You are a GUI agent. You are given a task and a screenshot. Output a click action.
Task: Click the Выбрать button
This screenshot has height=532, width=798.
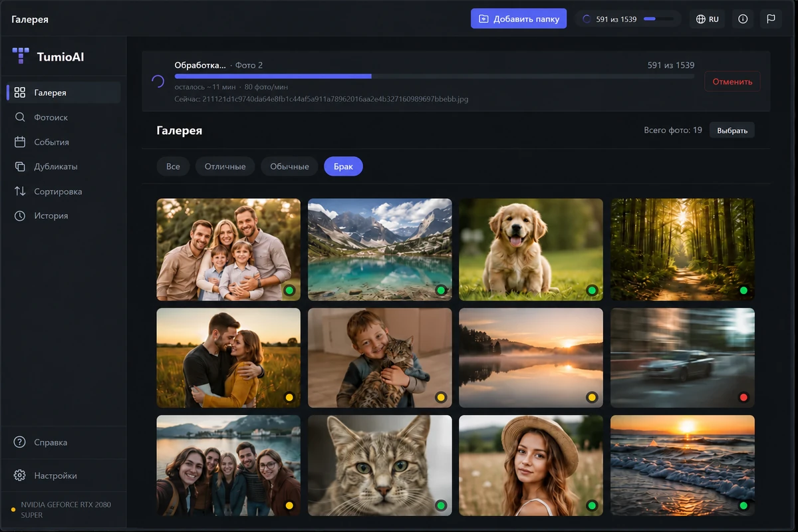732,130
